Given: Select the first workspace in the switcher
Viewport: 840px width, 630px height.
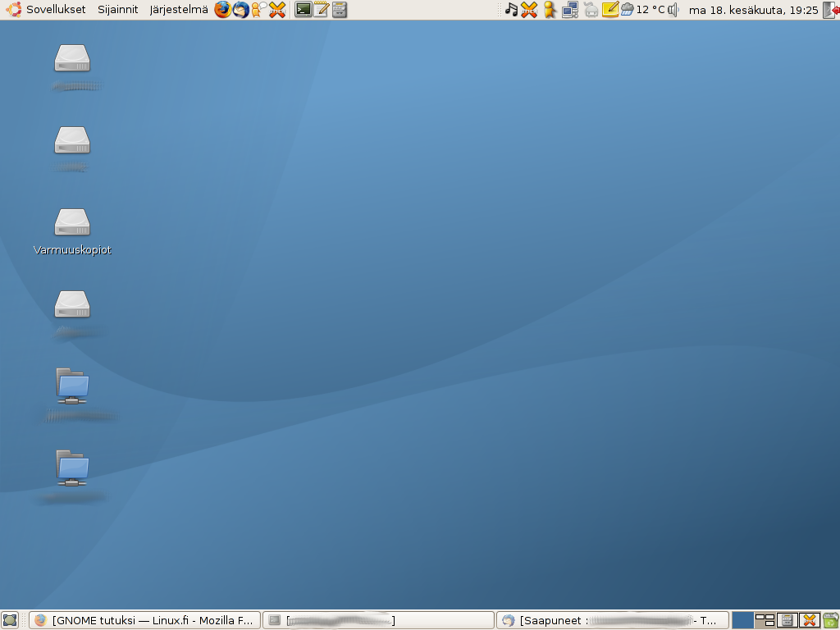Looking at the screenshot, I should pos(742,620).
